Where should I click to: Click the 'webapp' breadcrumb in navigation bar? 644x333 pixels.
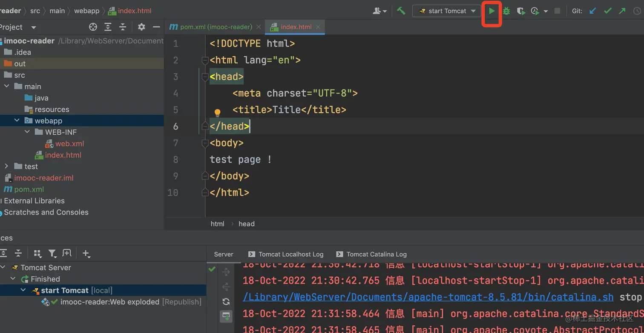[86, 11]
